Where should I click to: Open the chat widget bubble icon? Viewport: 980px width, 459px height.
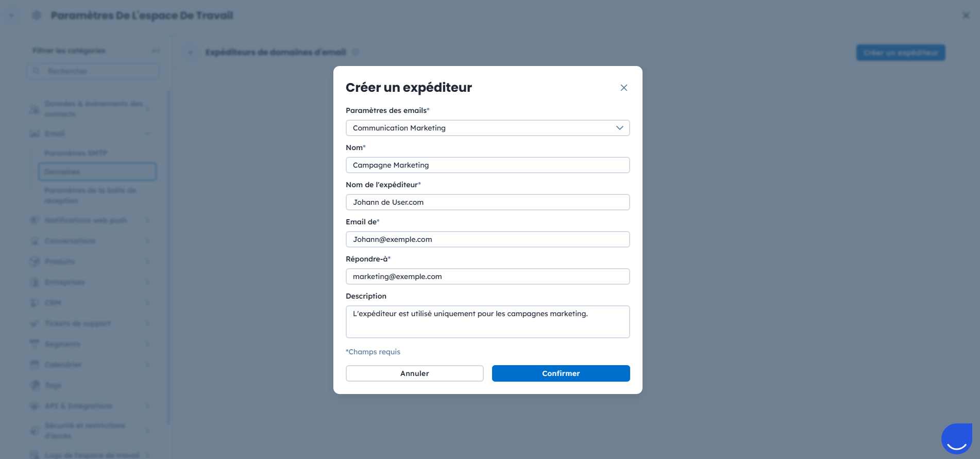pyautogui.click(x=956, y=439)
